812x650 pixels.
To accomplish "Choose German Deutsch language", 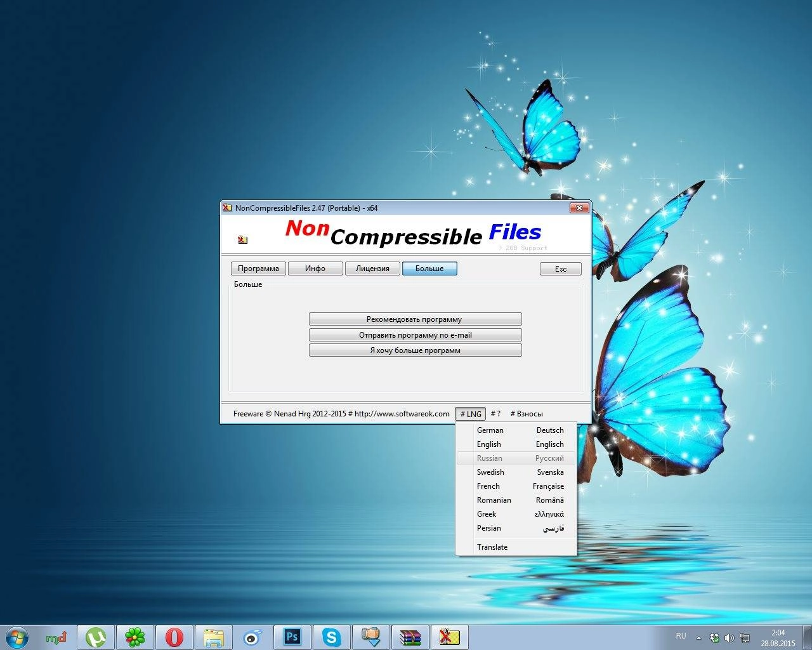I will pyautogui.click(x=516, y=430).
